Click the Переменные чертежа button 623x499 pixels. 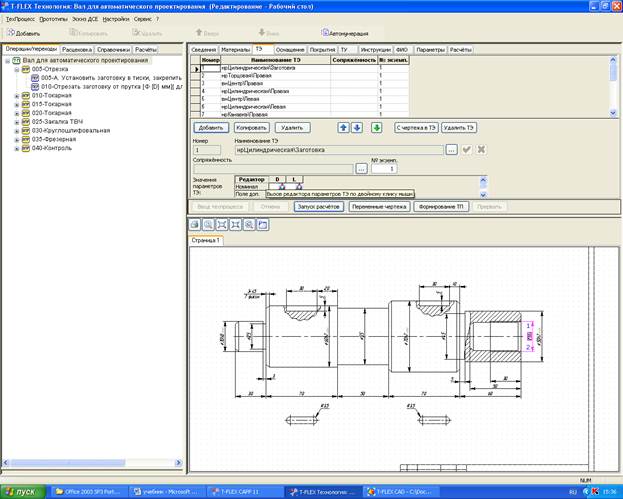(379, 207)
